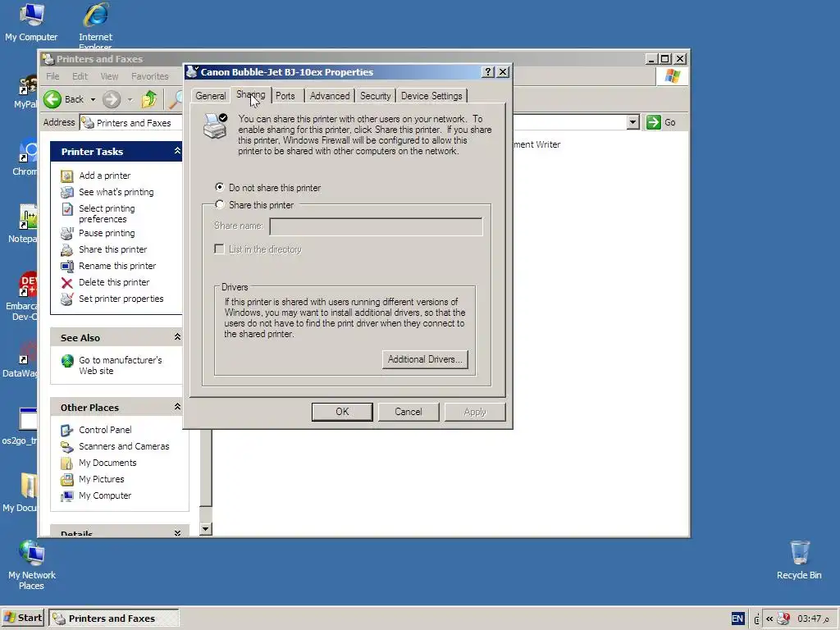Click 'Set printer properties' link
The image size is (840, 630).
click(x=121, y=299)
